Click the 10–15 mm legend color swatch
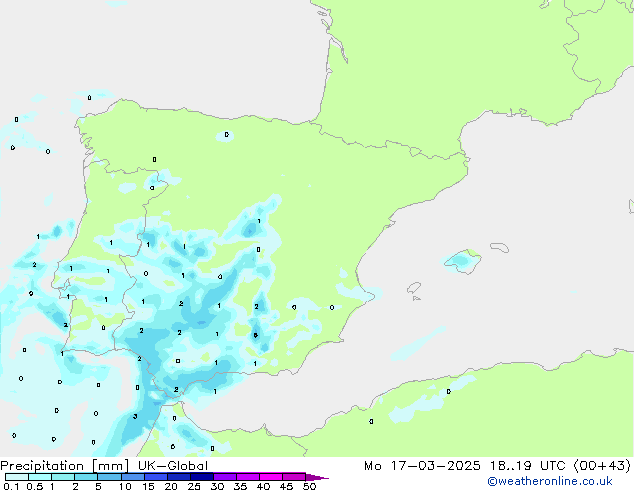Viewport: 634px width, 490px height. click(132, 477)
